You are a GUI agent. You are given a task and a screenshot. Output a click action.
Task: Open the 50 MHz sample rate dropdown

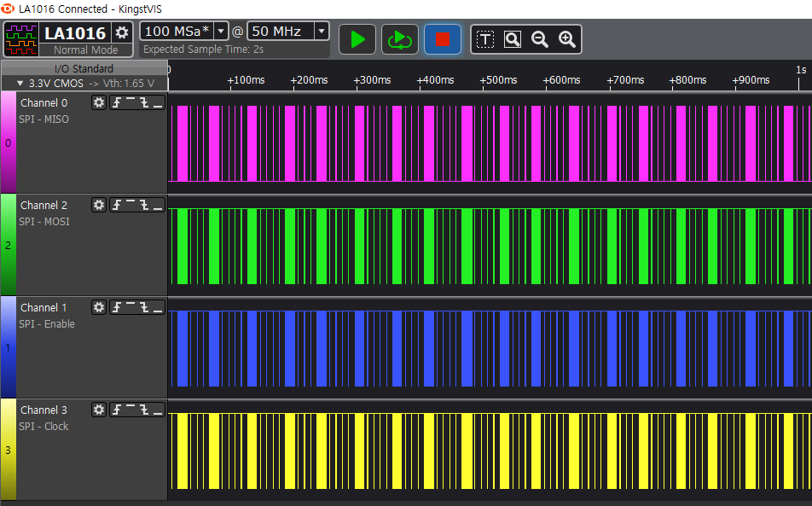click(x=321, y=31)
